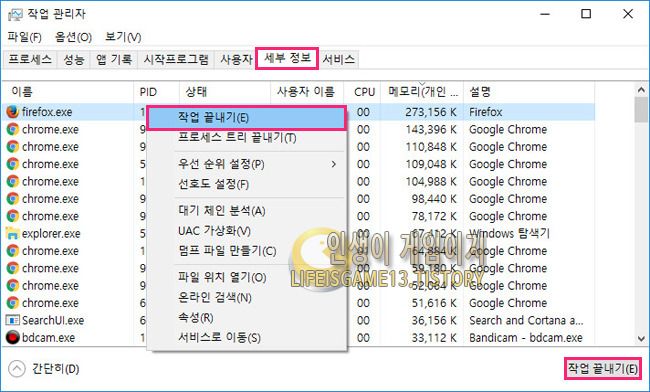Choose 파일 위치 열기(O) menu entry
Image resolution: width=650 pixels, height=392 pixels.
[x=247, y=278]
